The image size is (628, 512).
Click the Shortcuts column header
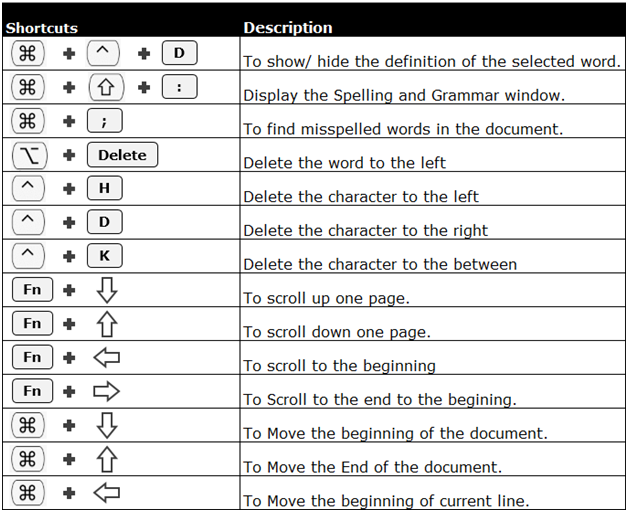[42, 28]
